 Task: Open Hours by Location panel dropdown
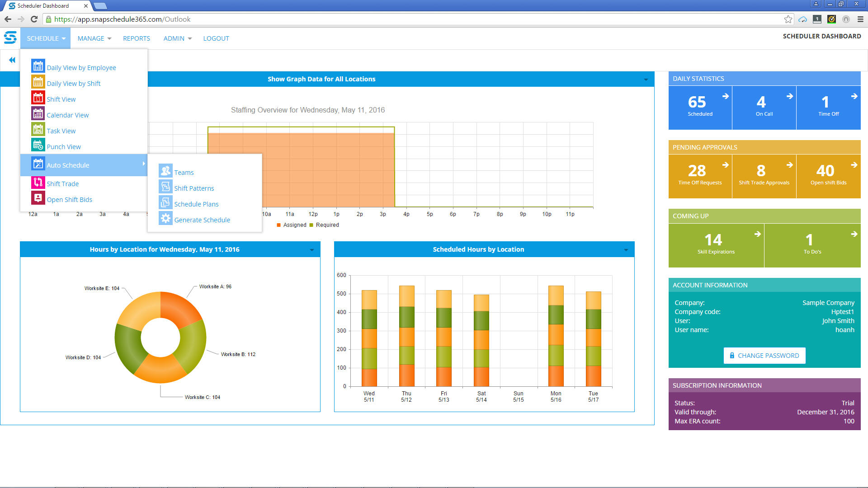click(x=311, y=250)
